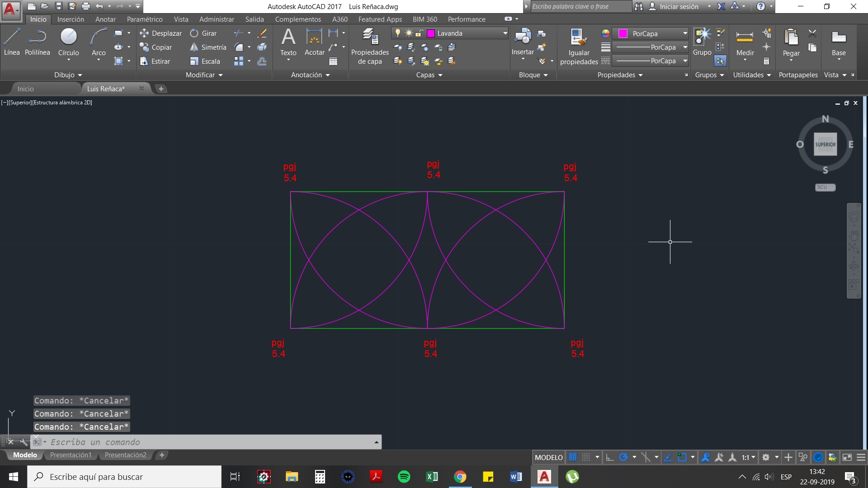Expand the Utilidades panel
The height and width of the screenshot is (488, 868).
752,75
